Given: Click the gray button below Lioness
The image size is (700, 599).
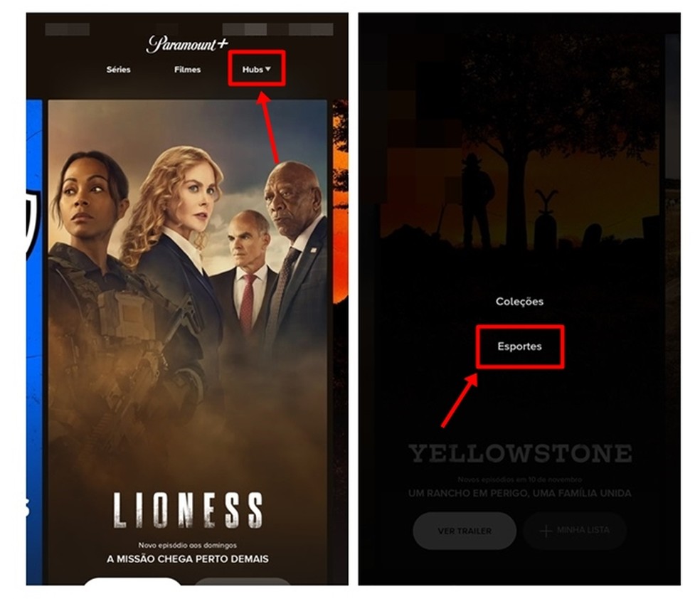Looking at the screenshot, I should point(243,581).
